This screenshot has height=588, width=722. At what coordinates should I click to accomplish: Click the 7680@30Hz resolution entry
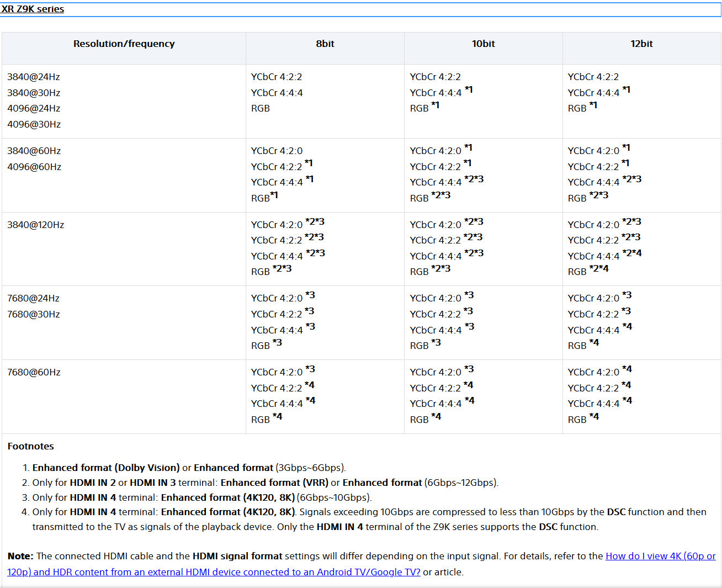[x=34, y=314]
